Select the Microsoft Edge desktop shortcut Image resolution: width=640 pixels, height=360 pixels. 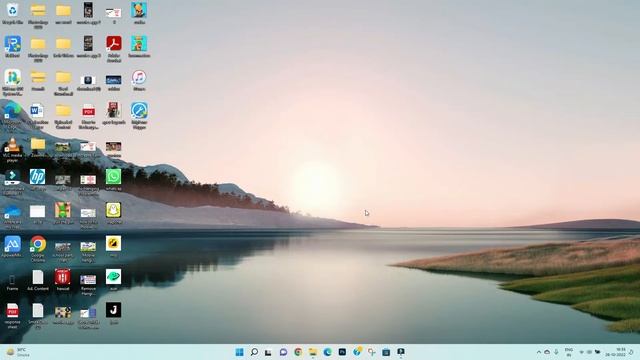tap(12, 115)
